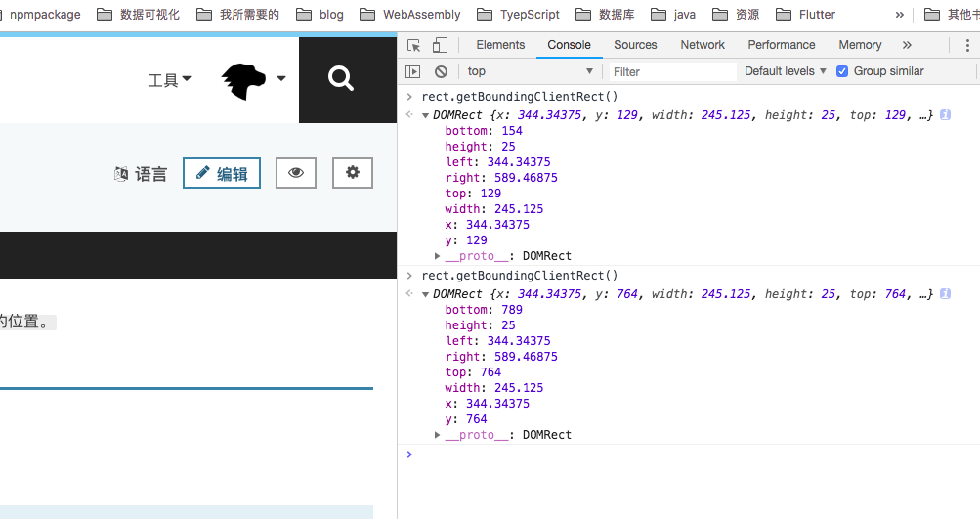The image size is (980, 519).
Task: Open the WebAssembly bookmark folder
Action: [410, 15]
